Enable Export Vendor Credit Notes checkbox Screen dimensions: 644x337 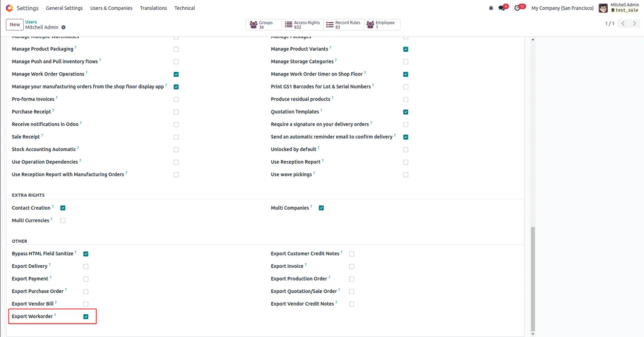point(352,304)
